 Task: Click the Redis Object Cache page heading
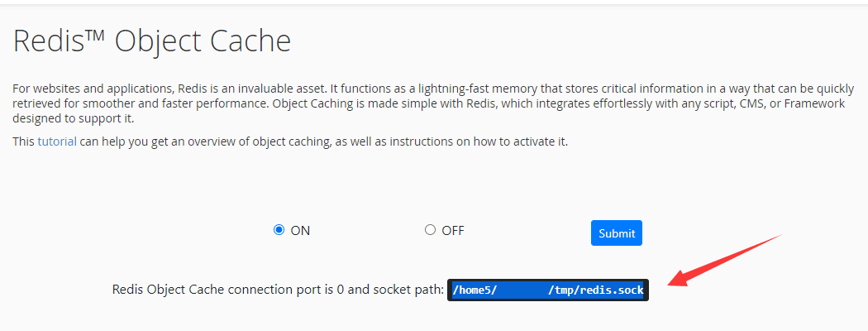click(152, 41)
